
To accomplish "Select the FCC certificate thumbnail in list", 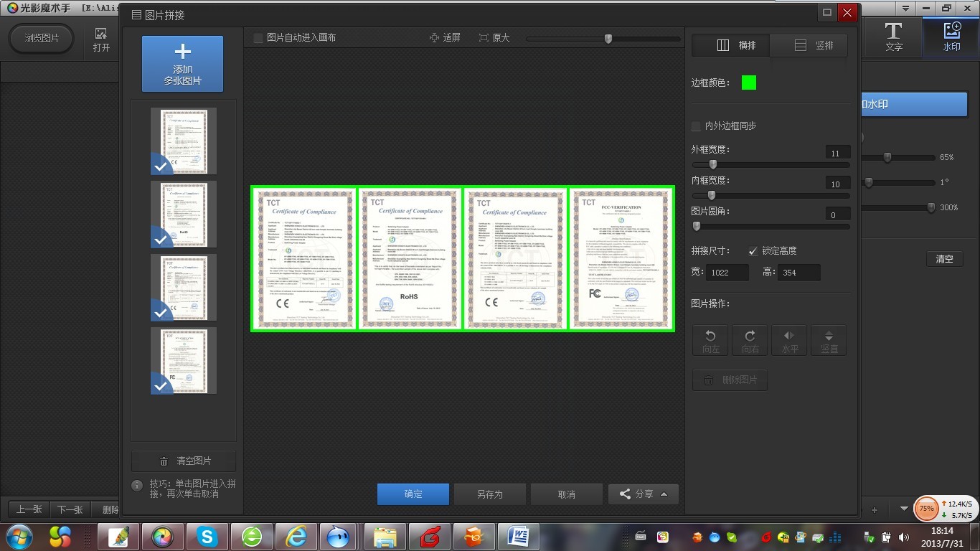I will (x=184, y=360).
